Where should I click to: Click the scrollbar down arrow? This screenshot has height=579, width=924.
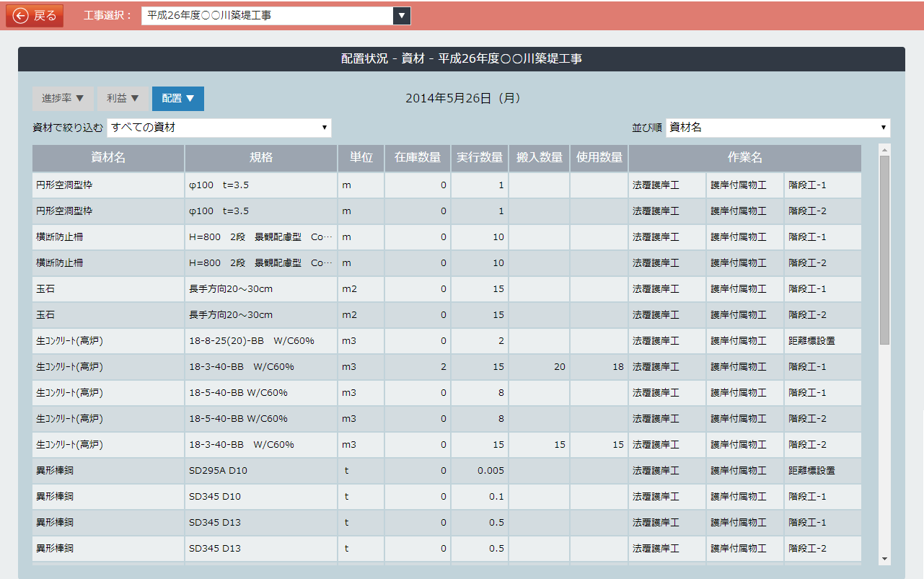click(x=884, y=559)
